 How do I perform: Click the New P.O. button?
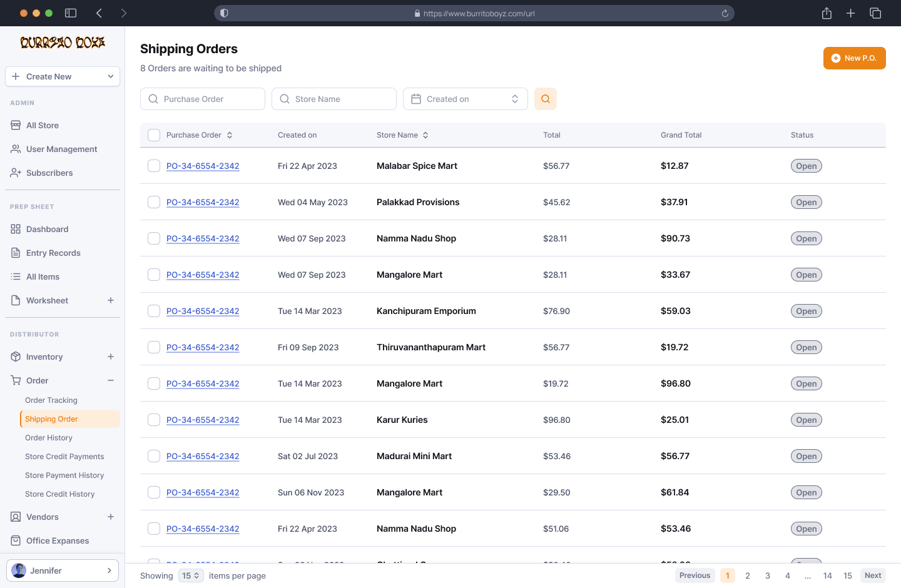point(854,58)
